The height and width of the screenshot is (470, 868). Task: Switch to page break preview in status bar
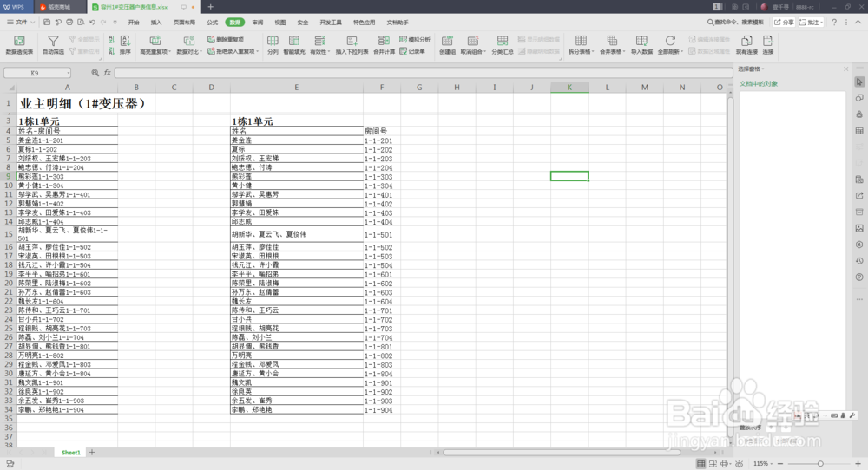point(713,463)
